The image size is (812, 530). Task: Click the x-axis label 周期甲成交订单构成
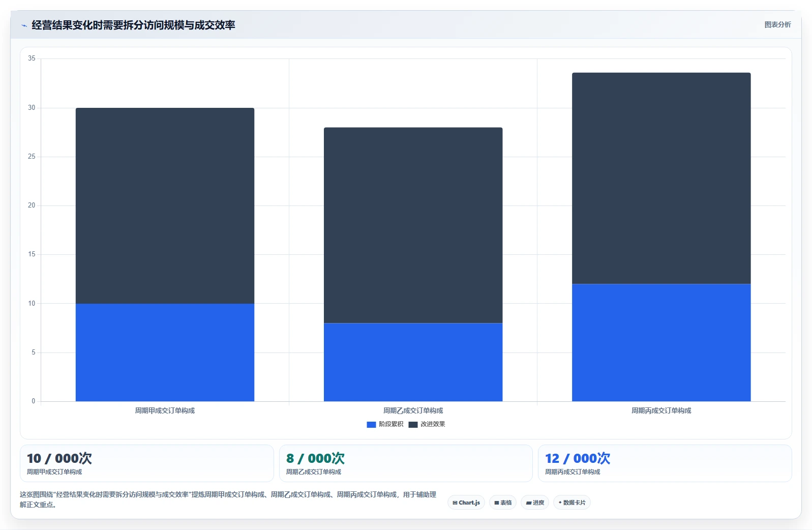tap(165, 410)
